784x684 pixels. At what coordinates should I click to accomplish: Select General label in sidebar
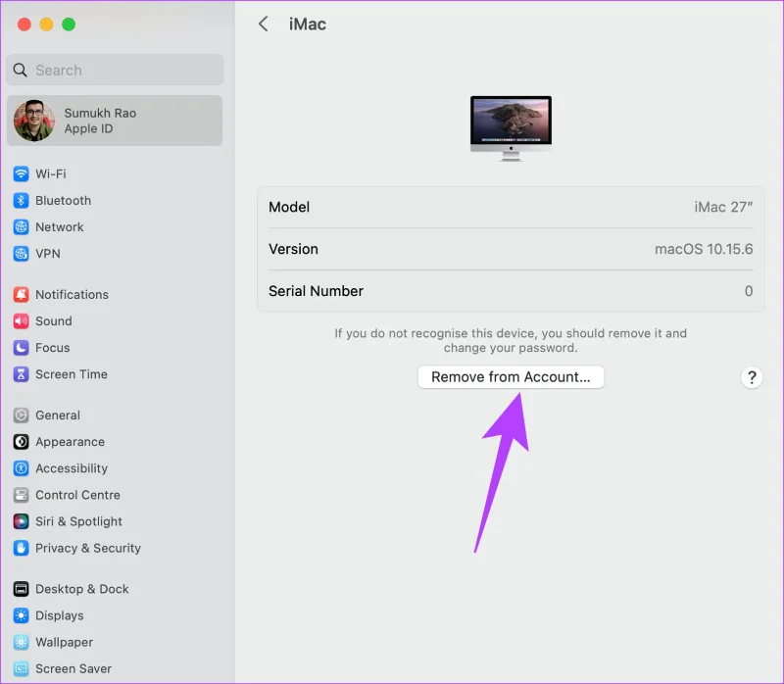[58, 415]
